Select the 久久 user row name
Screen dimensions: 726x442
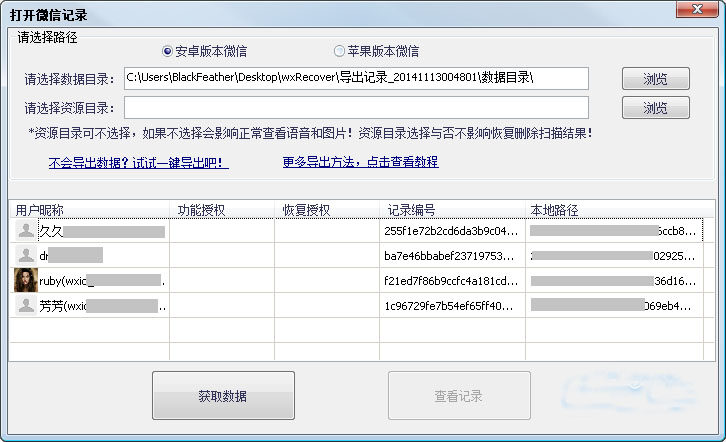pos(102,231)
